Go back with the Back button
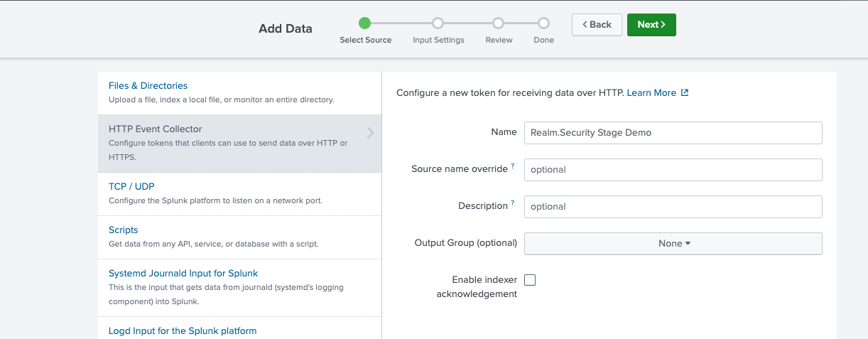Image resolution: width=868 pixels, height=339 pixels. tap(597, 25)
